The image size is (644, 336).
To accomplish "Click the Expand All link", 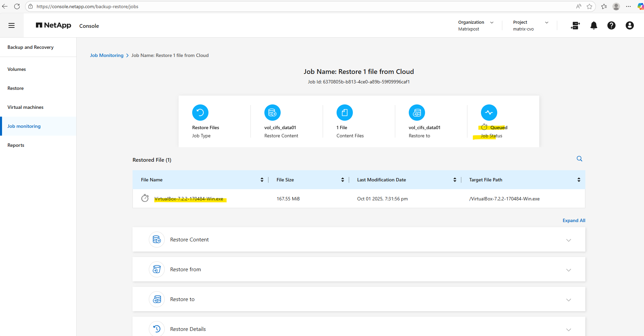I will click(x=573, y=220).
